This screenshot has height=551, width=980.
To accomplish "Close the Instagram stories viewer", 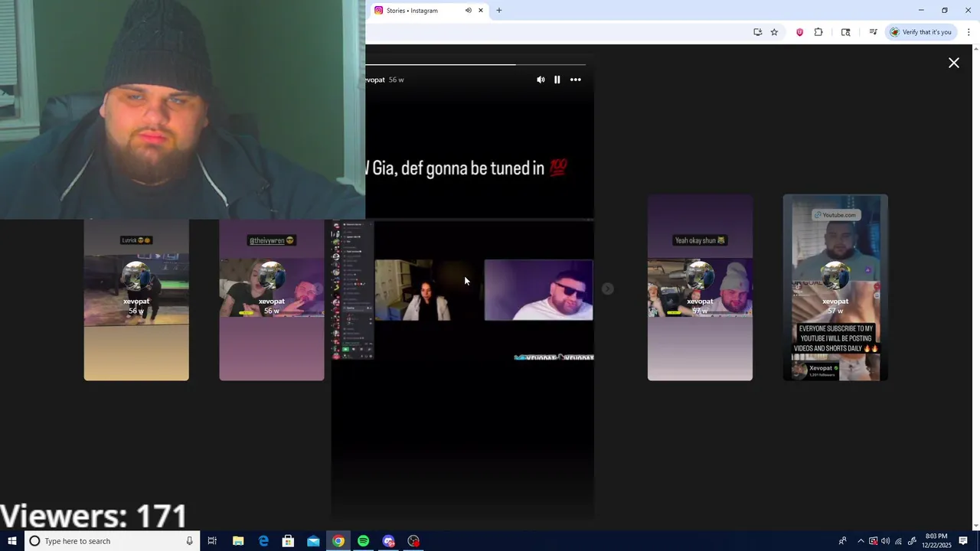I will (954, 63).
